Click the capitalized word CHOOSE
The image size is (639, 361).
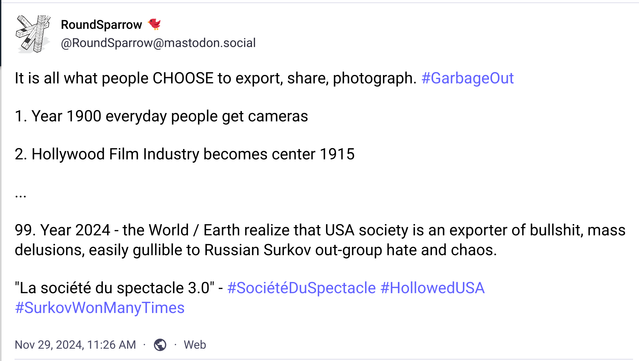[183, 78]
